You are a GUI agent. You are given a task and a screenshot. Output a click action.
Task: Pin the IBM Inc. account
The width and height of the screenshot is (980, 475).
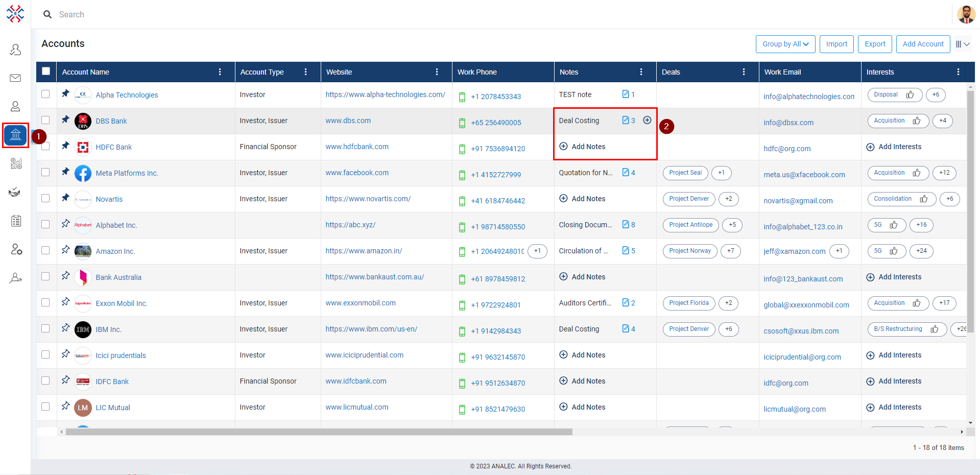point(65,328)
